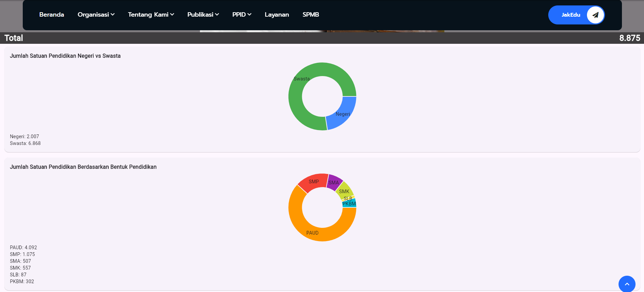This screenshot has width=644, height=292.
Task: Click the Bentuk Pendidikan chart title
Action: point(83,167)
